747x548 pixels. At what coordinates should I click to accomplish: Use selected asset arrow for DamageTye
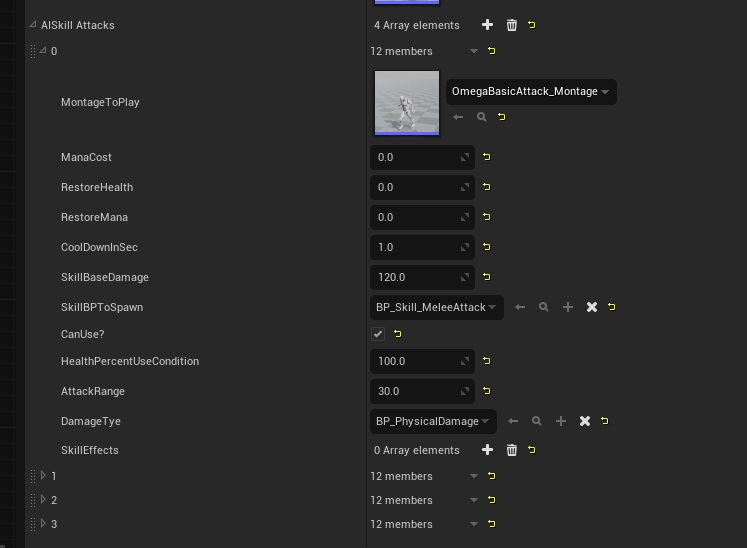tap(513, 421)
